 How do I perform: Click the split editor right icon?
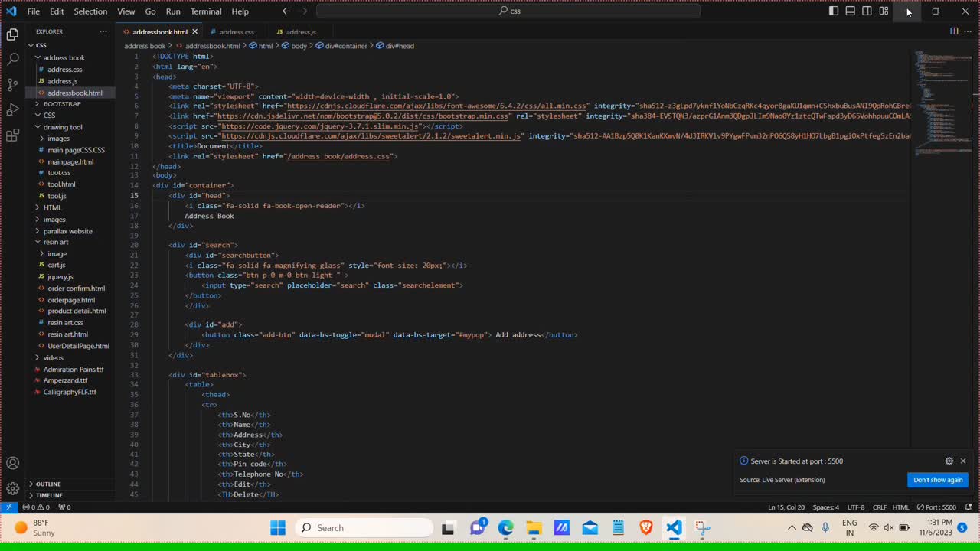(x=954, y=31)
